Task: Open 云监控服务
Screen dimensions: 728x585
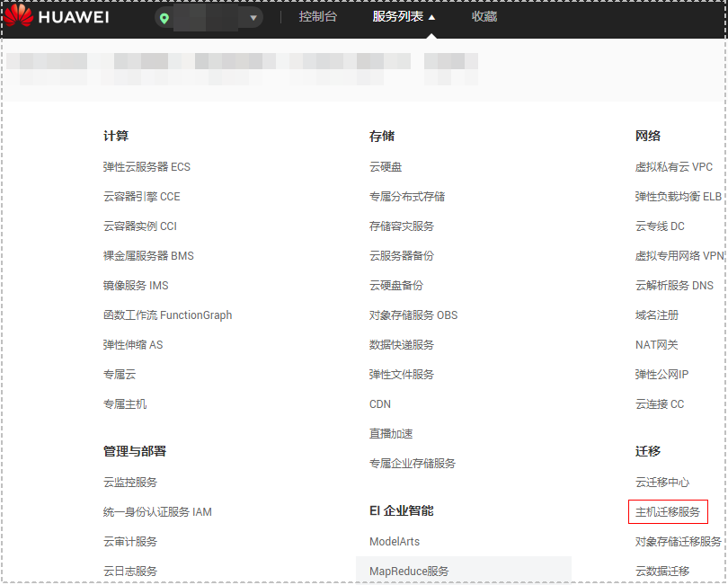Action: (x=130, y=483)
